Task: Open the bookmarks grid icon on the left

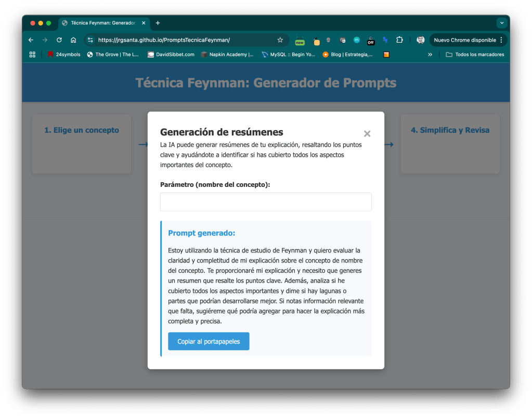Action: (x=32, y=54)
